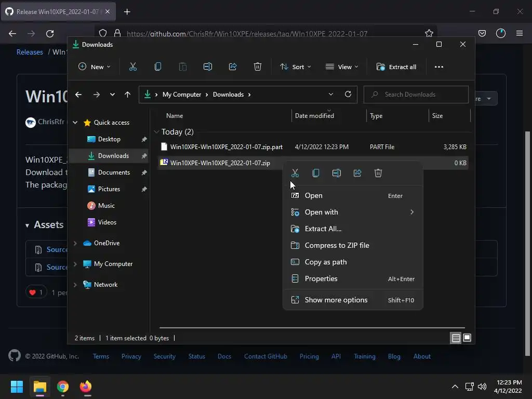Open the Privacy footer link
532x399 pixels.
click(131, 356)
